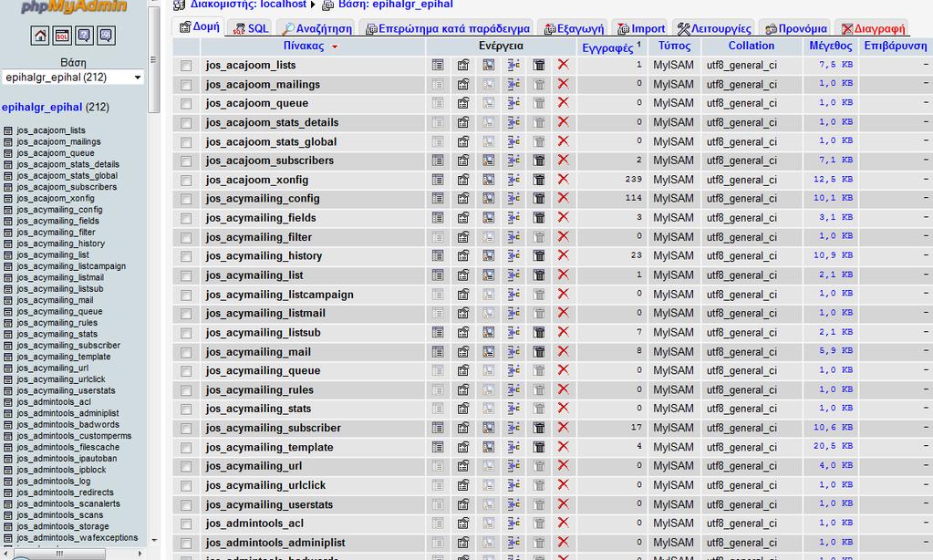Click the Collation column header
This screenshot has height=560, width=933.
tap(751, 46)
